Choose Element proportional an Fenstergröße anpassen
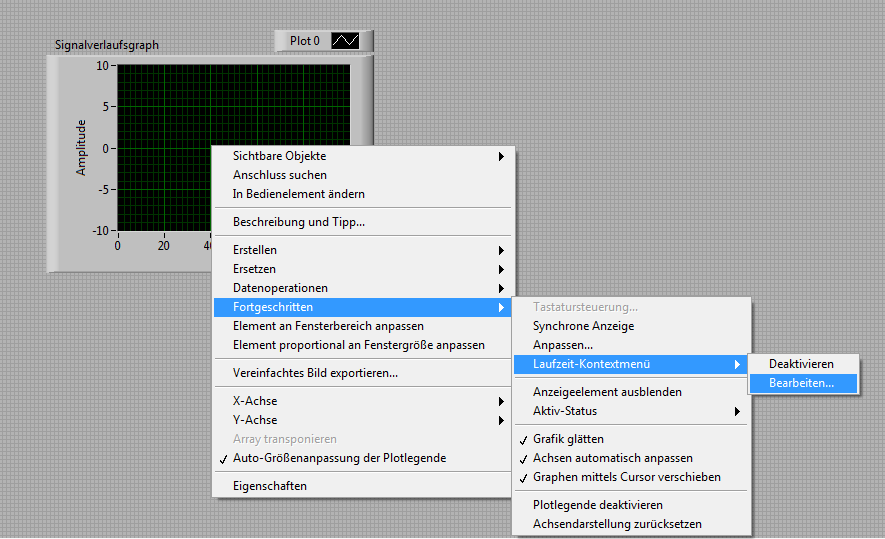The image size is (885, 539). coord(362,345)
